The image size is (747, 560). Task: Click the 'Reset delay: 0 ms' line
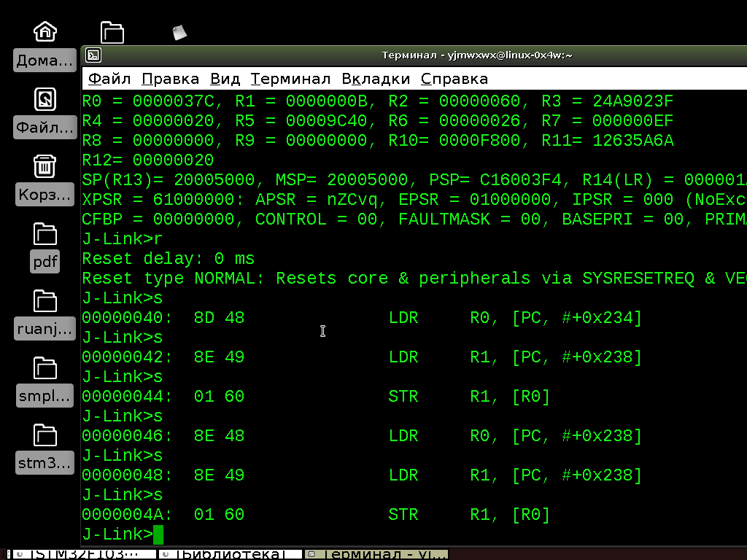[x=169, y=259]
